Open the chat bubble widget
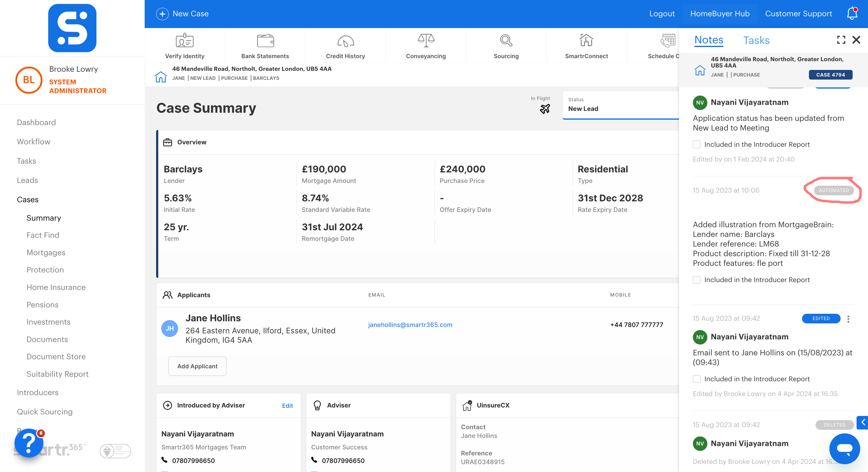This screenshot has width=868, height=472. click(x=844, y=448)
